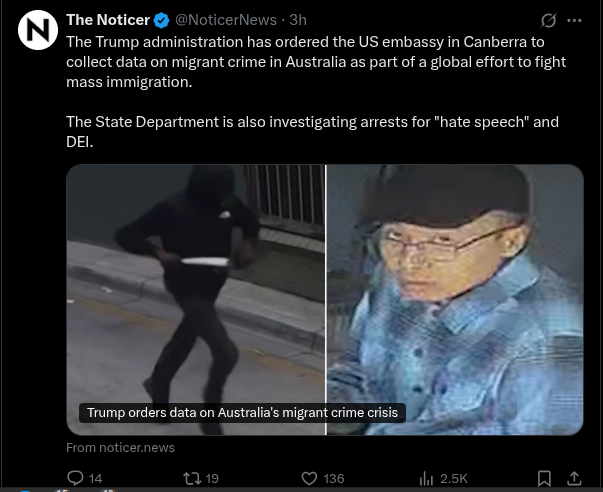This screenshot has height=492, width=603.
Task: Click the 19 reposts count
Action: 212,479
